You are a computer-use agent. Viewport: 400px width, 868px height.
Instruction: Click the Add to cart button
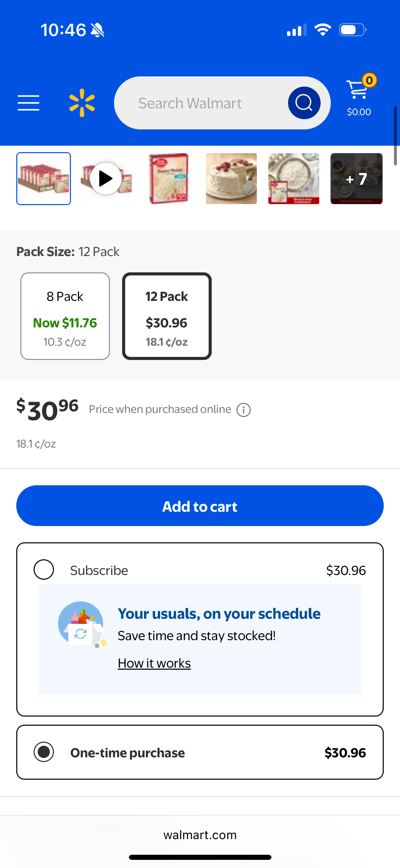(200, 506)
